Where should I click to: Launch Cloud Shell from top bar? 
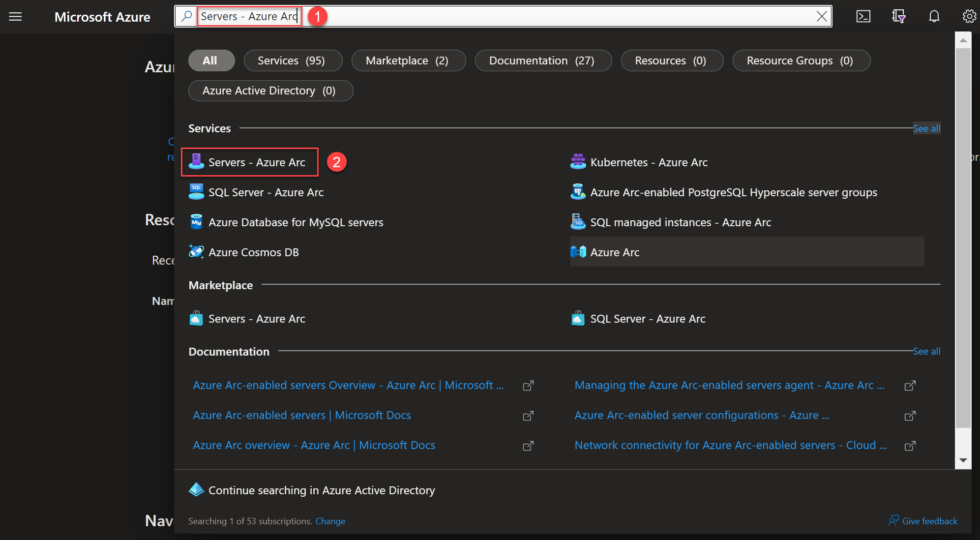click(x=863, y=17)
